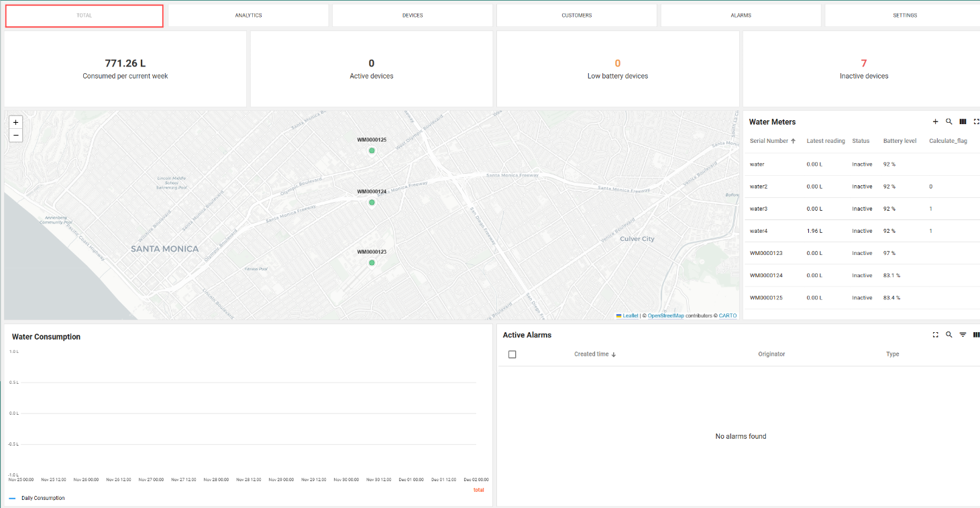This screenshot has height=508, width=980.
Task: Click the add (+) icon in Water Meters panel
Action: [x=936, y=121]
